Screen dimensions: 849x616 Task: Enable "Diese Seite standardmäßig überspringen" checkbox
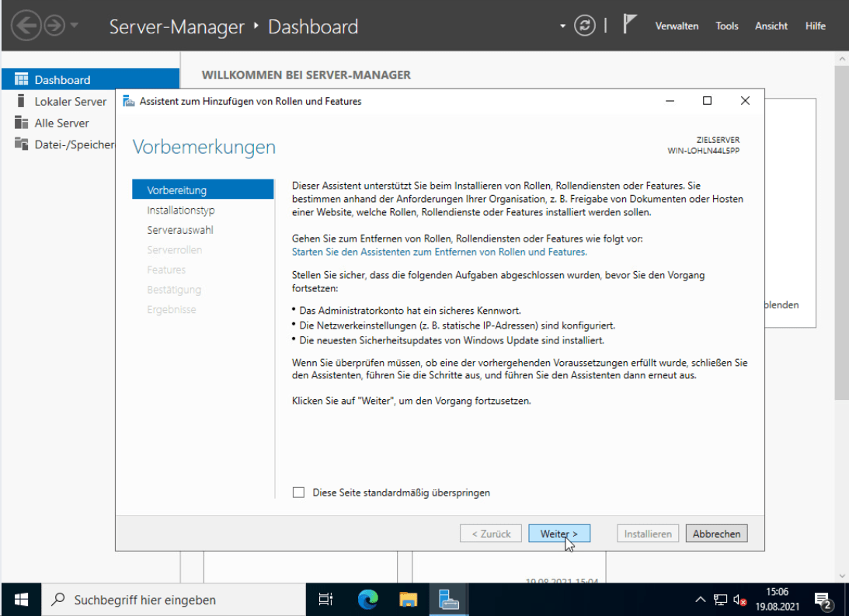(298, 492)
